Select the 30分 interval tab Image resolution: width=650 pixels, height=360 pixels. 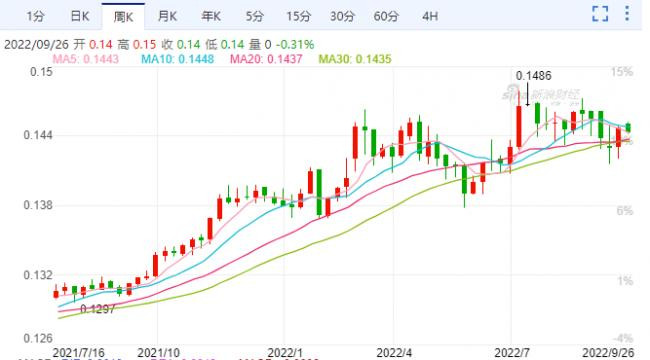pyautogui.click(x=342, y=16)
